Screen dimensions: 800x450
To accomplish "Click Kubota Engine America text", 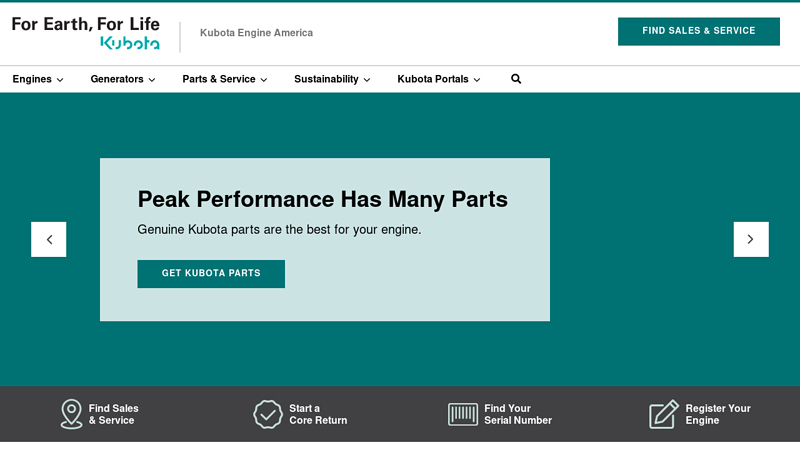I will (x=256, y=33).
